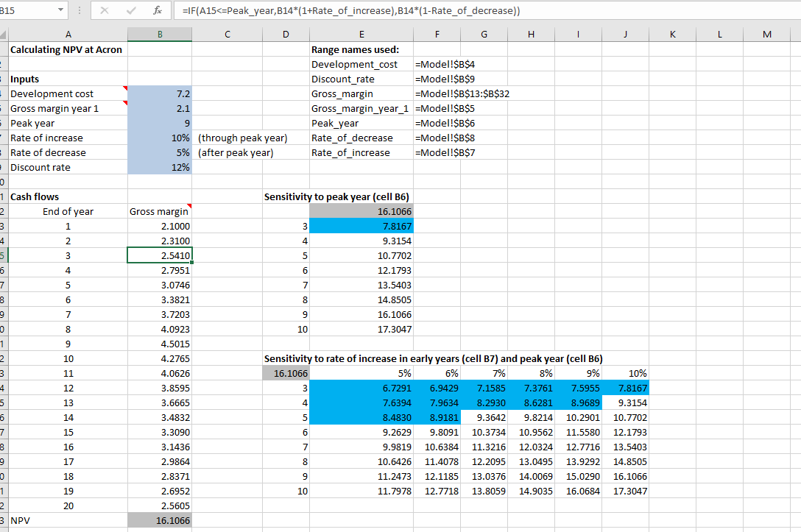Click red comment indicator on Gross margin header
Viewport: 801px width, 532px height.
point(188,207)
